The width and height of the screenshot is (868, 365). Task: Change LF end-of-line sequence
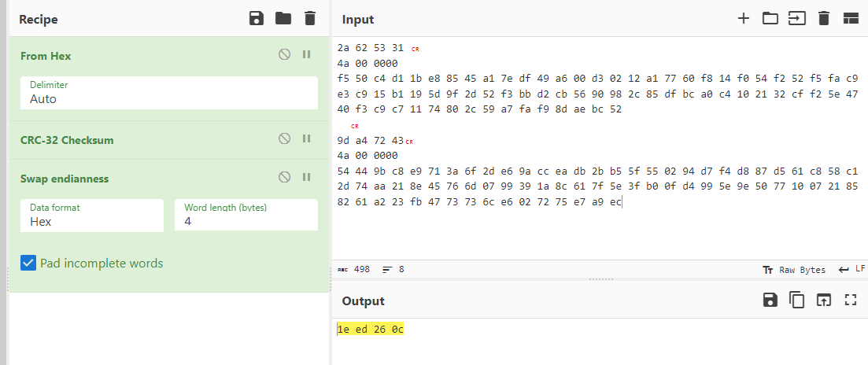851,270
